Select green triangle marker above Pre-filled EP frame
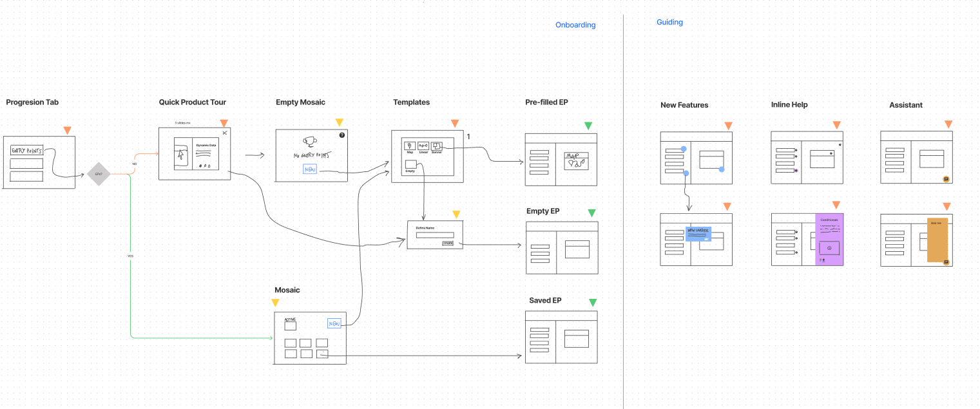 (588, 126)
